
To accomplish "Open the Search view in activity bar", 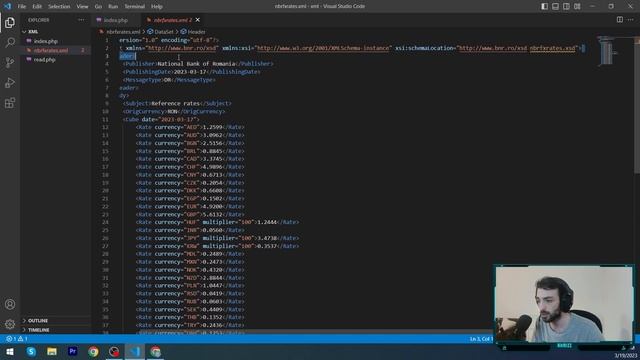I will [10, 42].
